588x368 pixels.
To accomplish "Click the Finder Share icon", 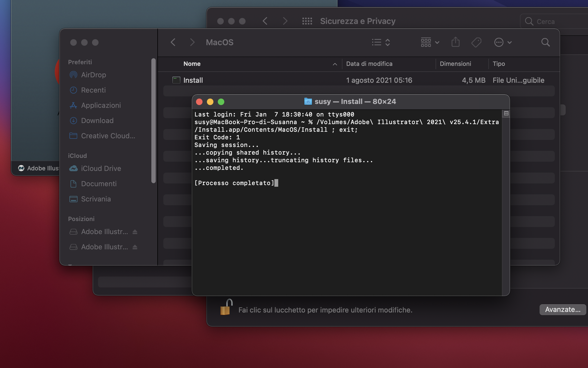I will 455,42.
